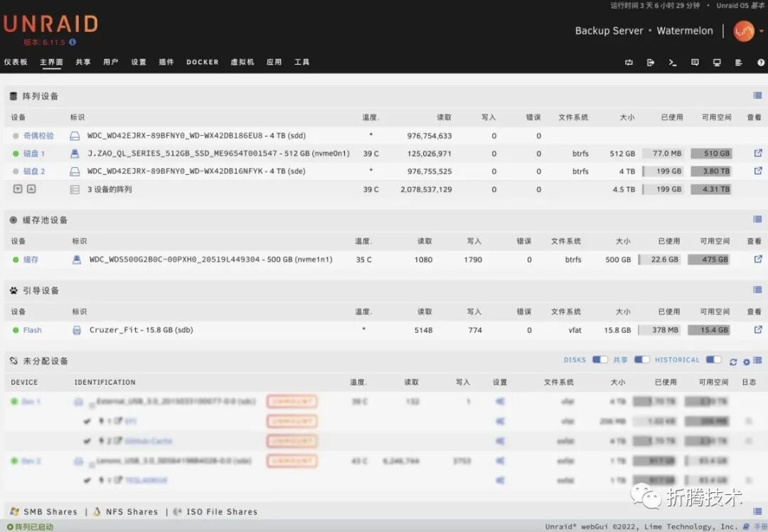Browse the 缓存 pool via view icon
768x532 pixels.
[758, 259]
